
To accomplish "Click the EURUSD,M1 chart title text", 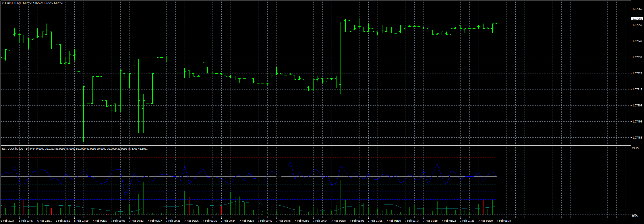I will coord(12,3).
